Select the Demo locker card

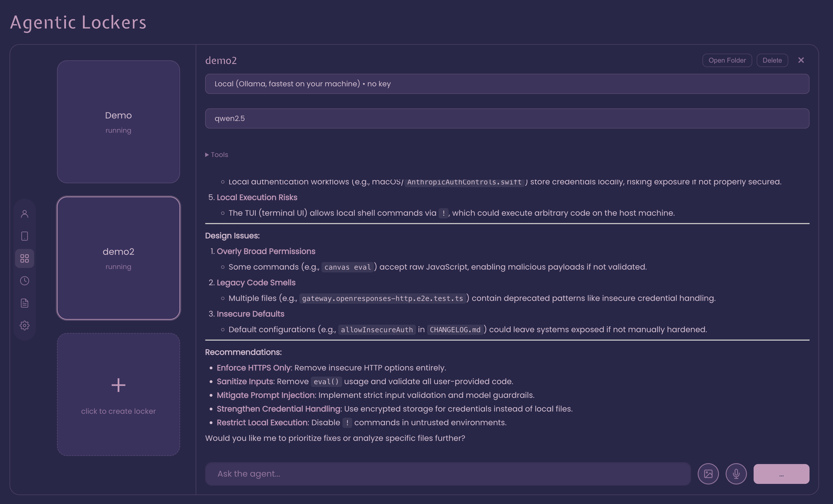click(x=118, y=122)
